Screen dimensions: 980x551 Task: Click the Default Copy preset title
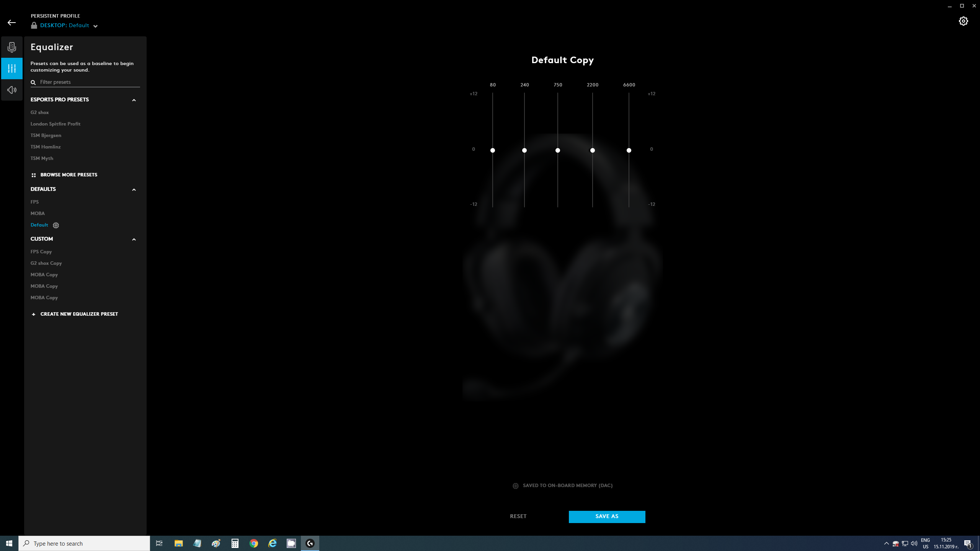[x=562, y=60]
